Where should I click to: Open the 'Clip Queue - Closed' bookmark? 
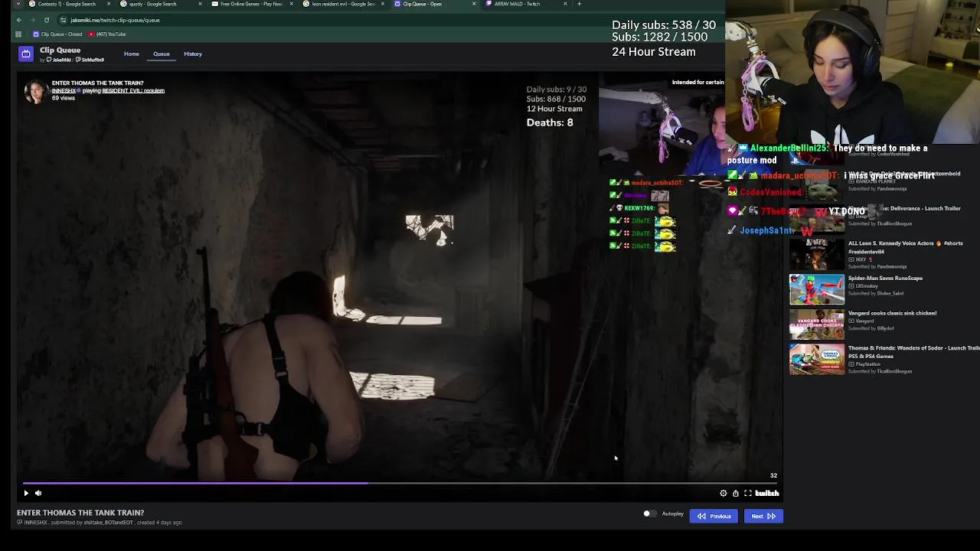[x=57, y=34]
